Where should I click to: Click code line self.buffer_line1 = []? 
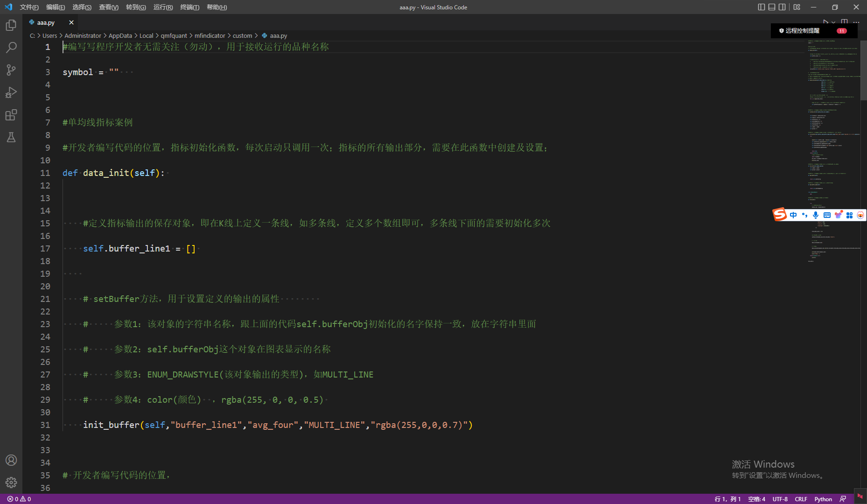click(x=139, y=248)
